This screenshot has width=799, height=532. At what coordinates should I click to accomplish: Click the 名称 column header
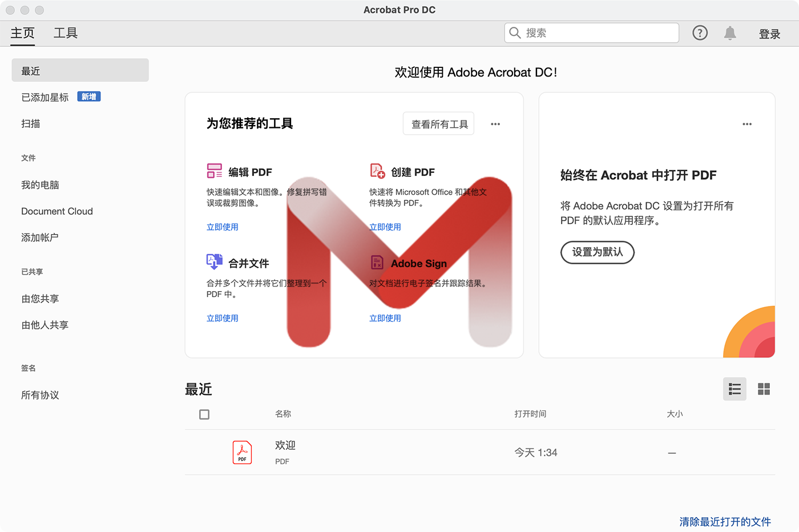(x=283, y=414)
